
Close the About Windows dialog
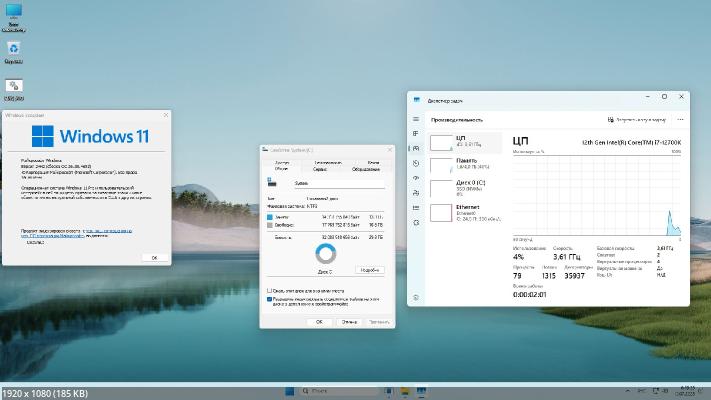tap(166, 115)
